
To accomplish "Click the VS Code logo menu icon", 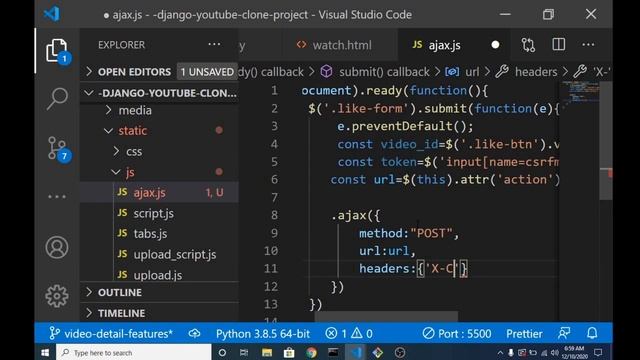I will [52, 14].
